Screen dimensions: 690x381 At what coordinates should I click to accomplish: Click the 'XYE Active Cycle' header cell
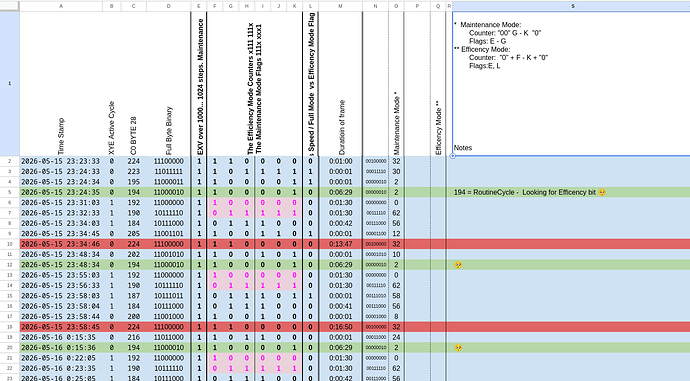point(111,84)
